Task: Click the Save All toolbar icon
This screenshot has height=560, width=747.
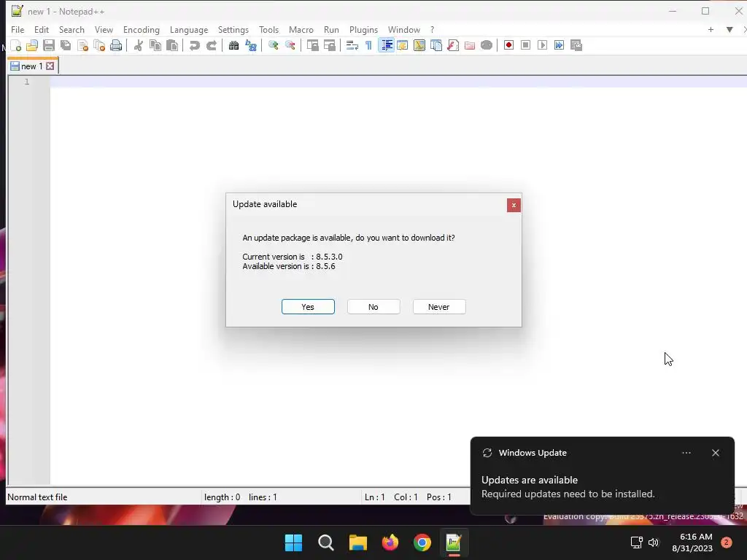Action: click(x=66, y=45)
